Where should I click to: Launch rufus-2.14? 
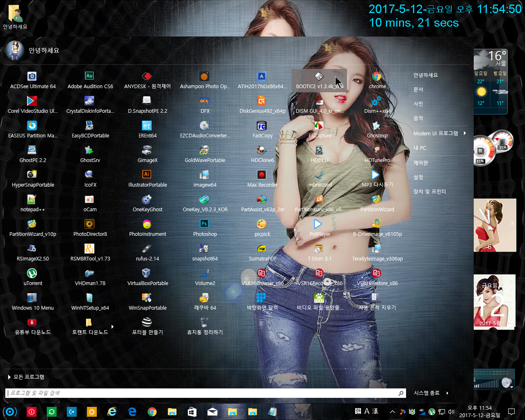(x=148, y=253)
